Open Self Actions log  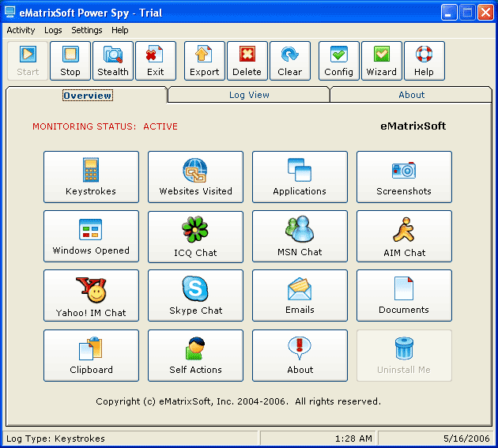point(195,356)
